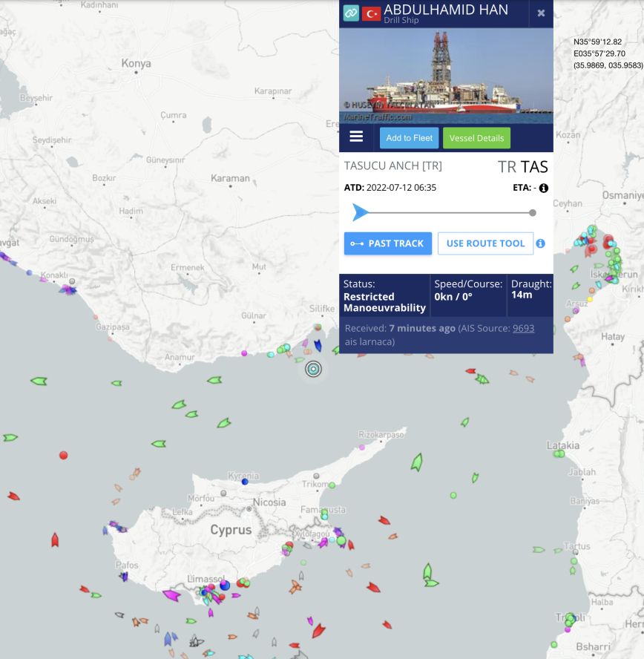Screen dimensions: 644x659
Task: Click the Use Route Tool button
Action: [x=485, y=243]
